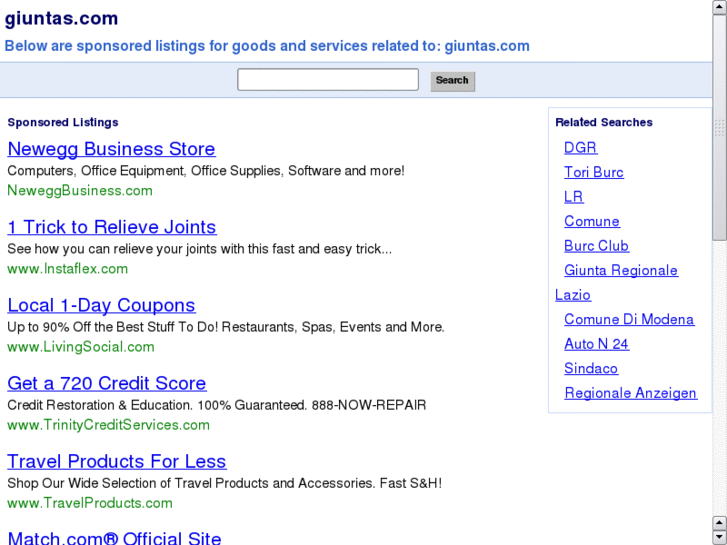Click the NeweggBusiness.com green URL

pyautogui.click(x=80, y=191)
